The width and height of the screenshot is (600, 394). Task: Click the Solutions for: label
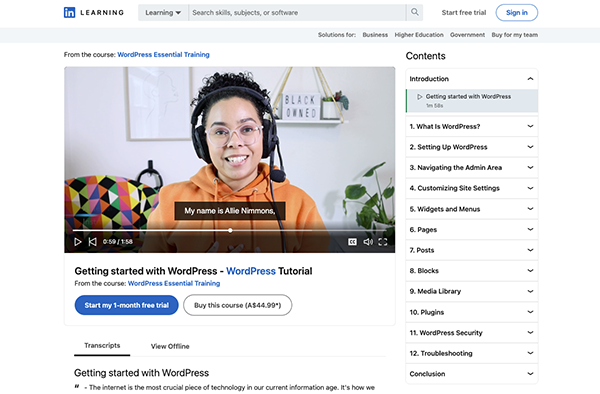click(337, 35)
